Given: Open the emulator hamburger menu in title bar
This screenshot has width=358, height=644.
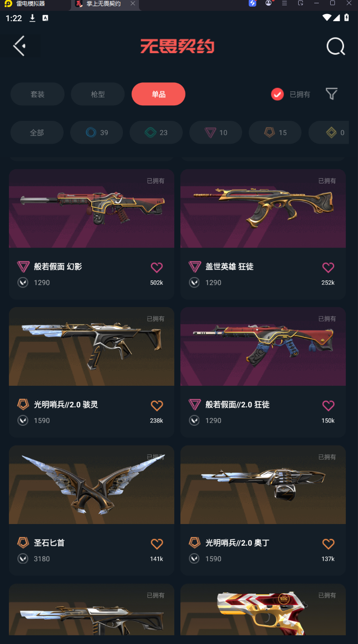Looking at the screenshot, I should click(x=284, y=3).
